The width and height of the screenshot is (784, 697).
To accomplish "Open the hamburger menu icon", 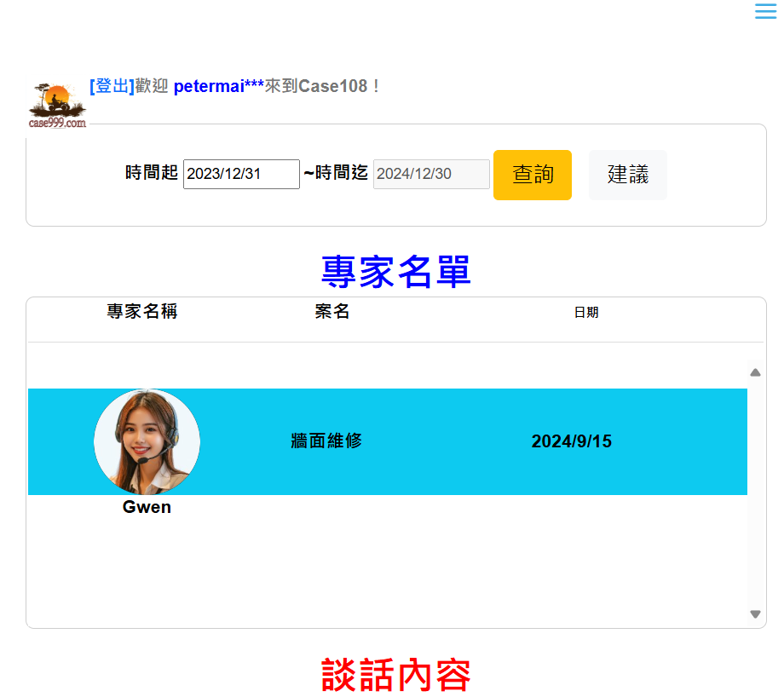I will [765, 11].
